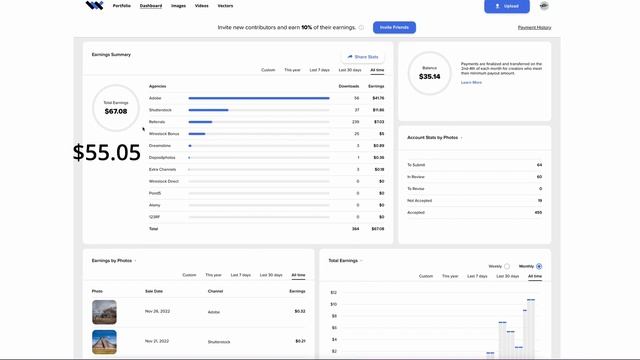The height and width of the screenshot is (360, 640).
Task: Select Custom range in Earnings Summary
Action: coord(268,70)
